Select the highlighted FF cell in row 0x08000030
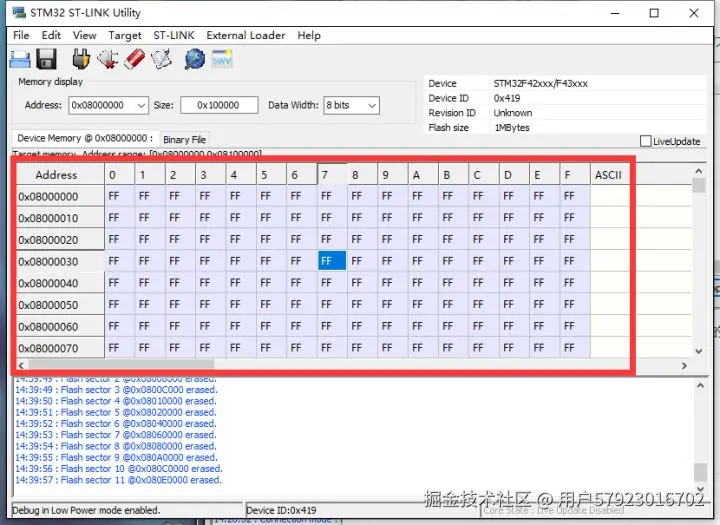The width and height of the screenshot is (720, 525). (332, 261)
